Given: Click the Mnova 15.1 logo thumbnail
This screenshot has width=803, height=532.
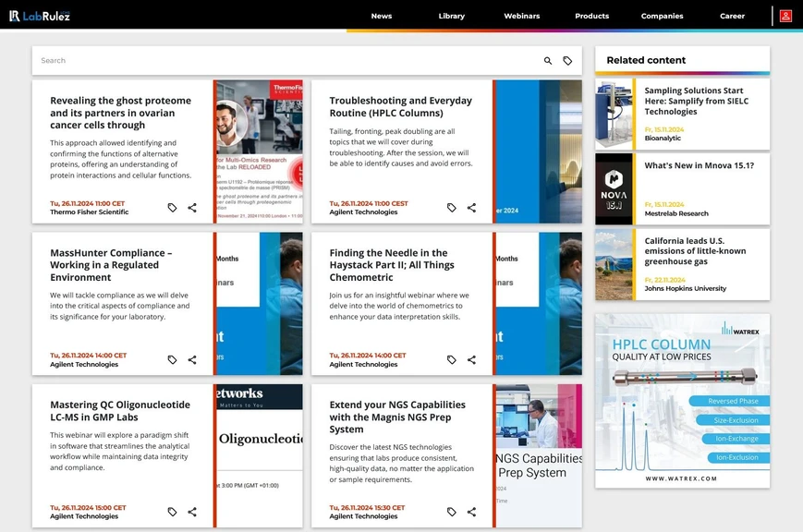Looking at the screenshot, I should click(x=614, y=189).
